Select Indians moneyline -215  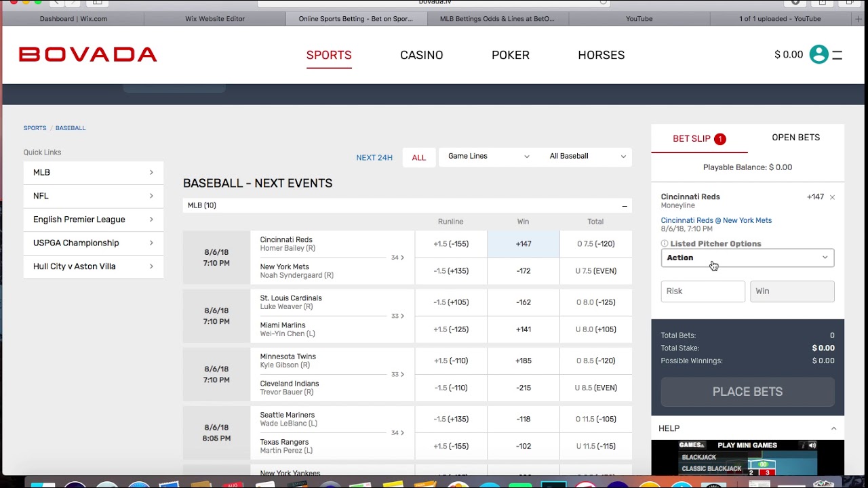(524, 388)
